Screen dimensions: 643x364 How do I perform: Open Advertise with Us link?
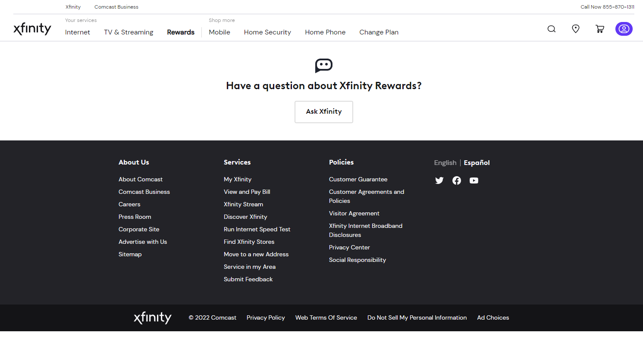(143, 242)
